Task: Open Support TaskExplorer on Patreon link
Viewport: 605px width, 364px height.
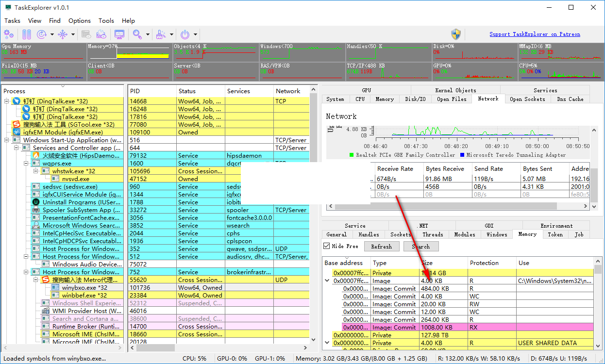Action: [x=535, y=34]
